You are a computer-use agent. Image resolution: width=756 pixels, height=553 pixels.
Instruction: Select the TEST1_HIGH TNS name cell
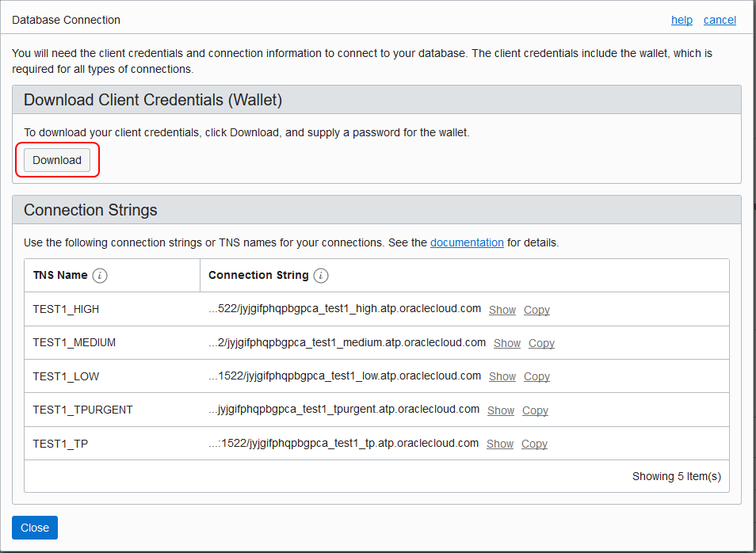tap(66, 309)
